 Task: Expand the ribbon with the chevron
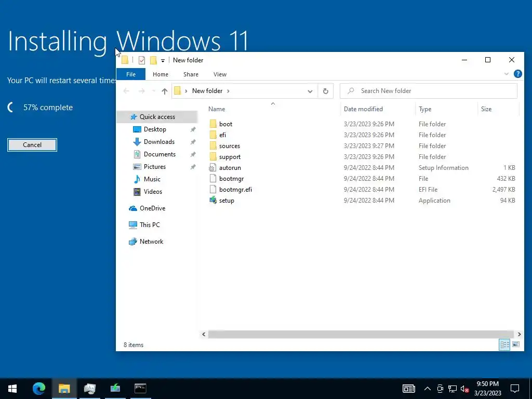(x=507, y=74)
